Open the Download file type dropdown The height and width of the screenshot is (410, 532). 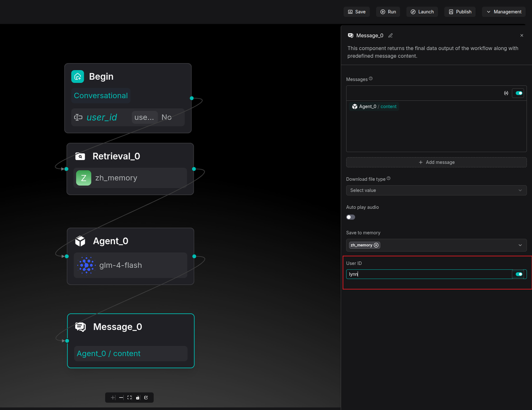[x=436, y=190]
